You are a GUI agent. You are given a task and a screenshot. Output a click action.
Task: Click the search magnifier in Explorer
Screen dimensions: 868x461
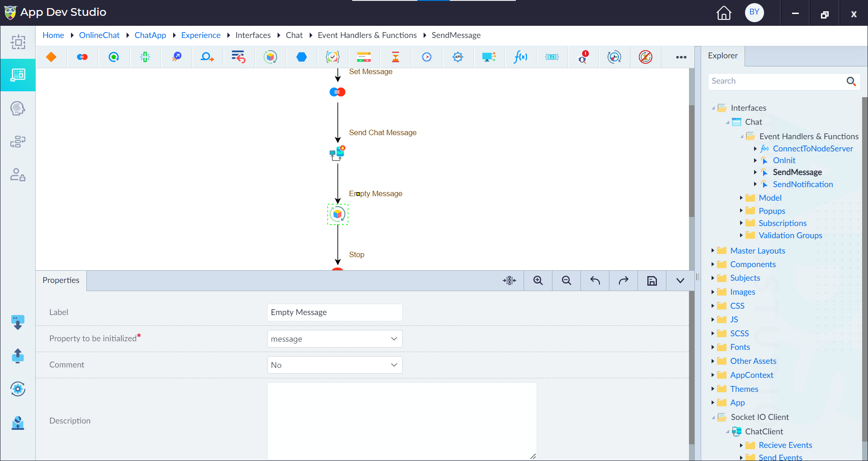[851, 81]
